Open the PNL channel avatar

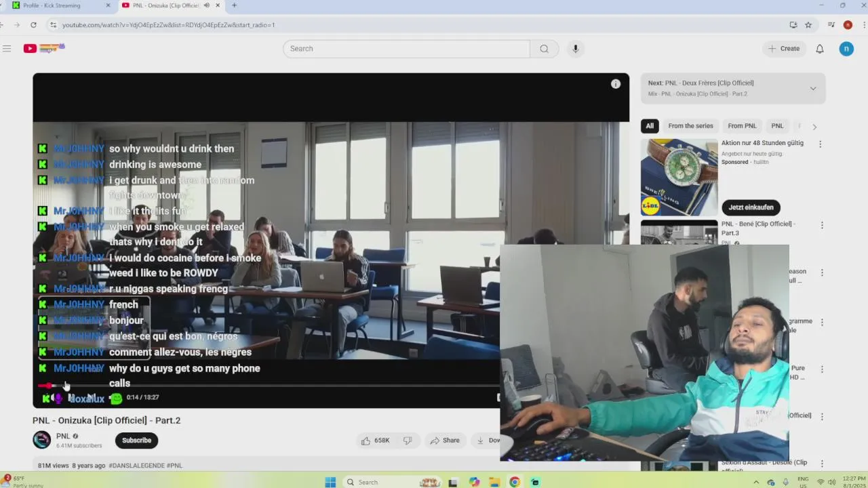(41, 440)
